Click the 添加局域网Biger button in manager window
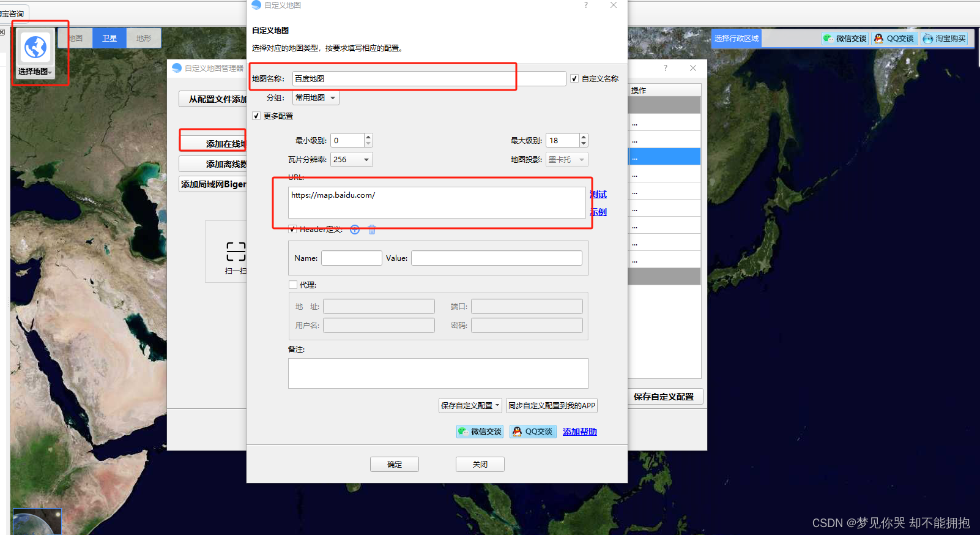This screenshot has width=980, height=535. (213, 184)
